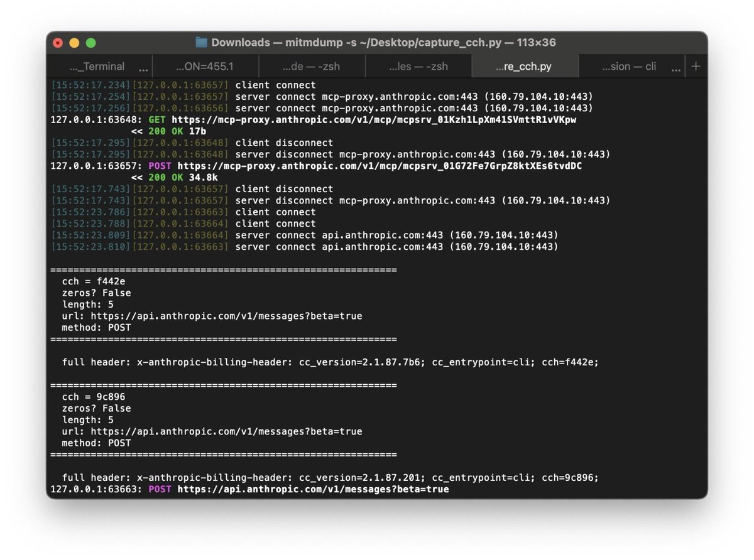Screen dimensions: 754x560
Task: Switch to the ...les — -zsh tab
Action: coord(418,67)
